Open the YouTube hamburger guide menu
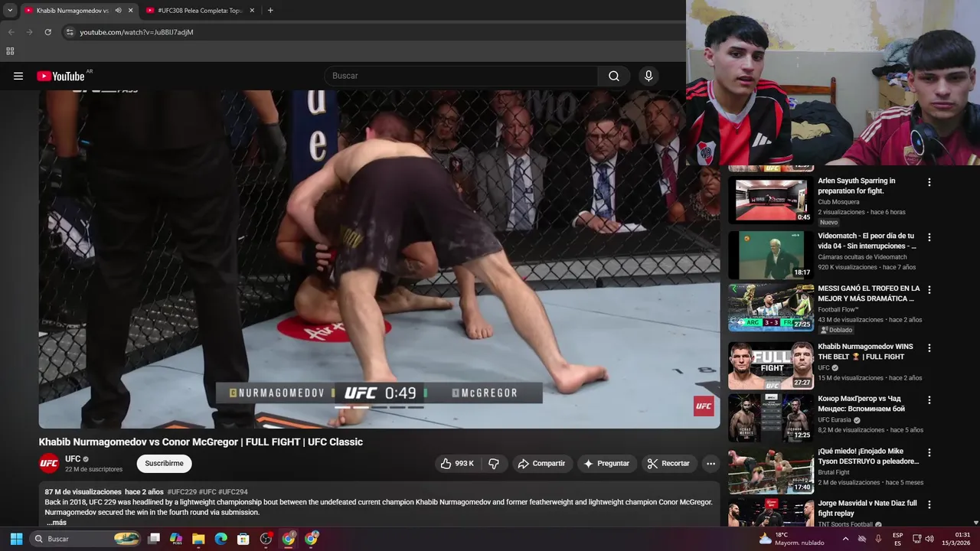 point(18,76)
